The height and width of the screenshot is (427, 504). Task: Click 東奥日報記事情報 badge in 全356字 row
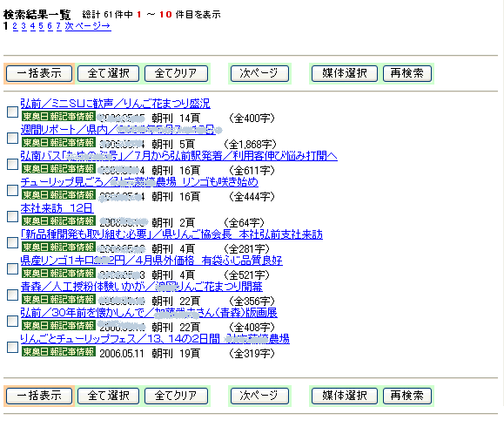[58, 299]
